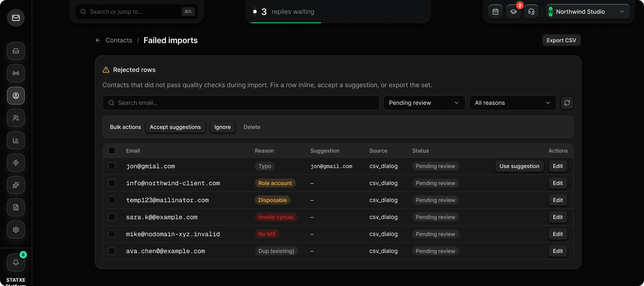Click the Export CSV button

(x=561, y=40)
